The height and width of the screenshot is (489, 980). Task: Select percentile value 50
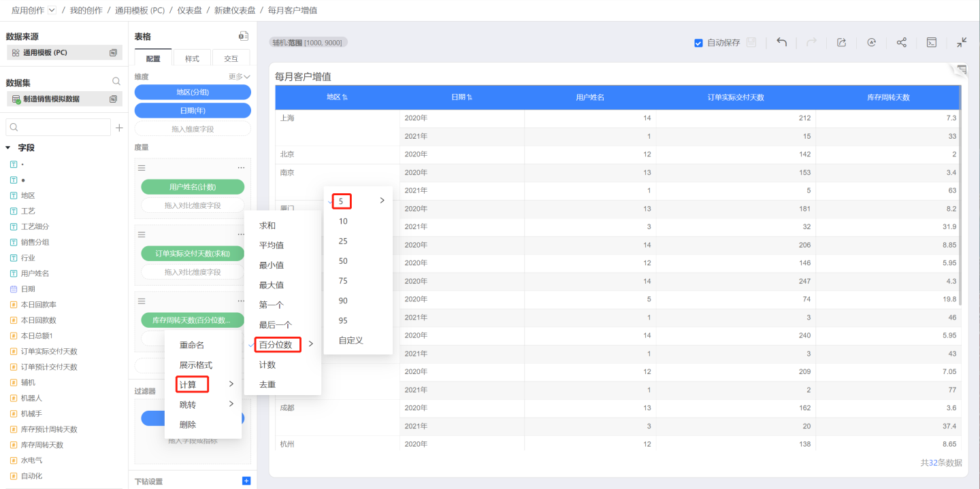click(x=343, y=261)
